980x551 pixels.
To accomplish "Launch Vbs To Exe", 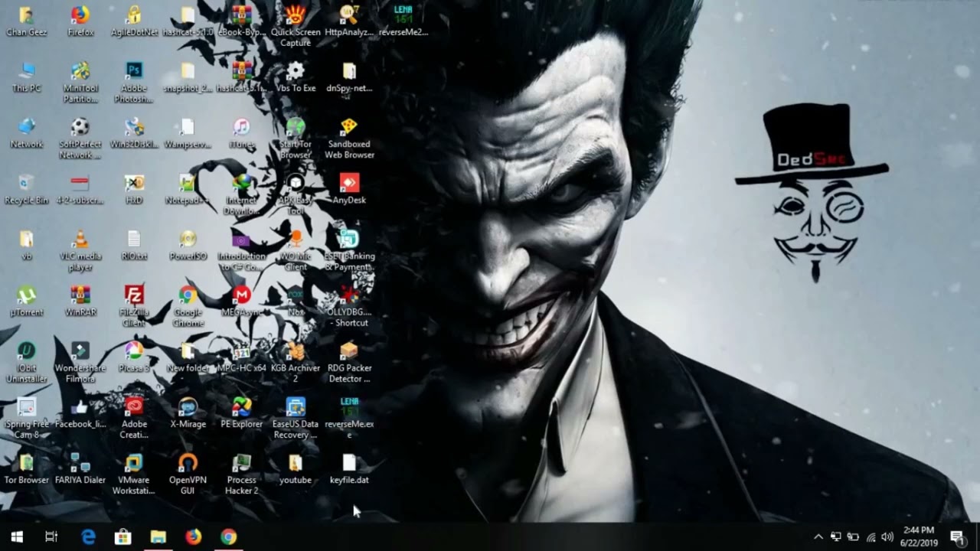I will coord(296,77).
